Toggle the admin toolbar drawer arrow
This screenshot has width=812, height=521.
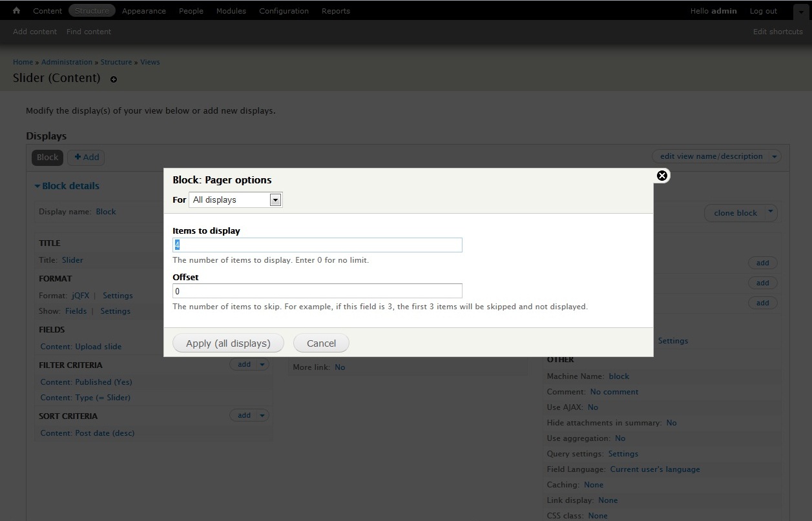click(x=800, y=12)
